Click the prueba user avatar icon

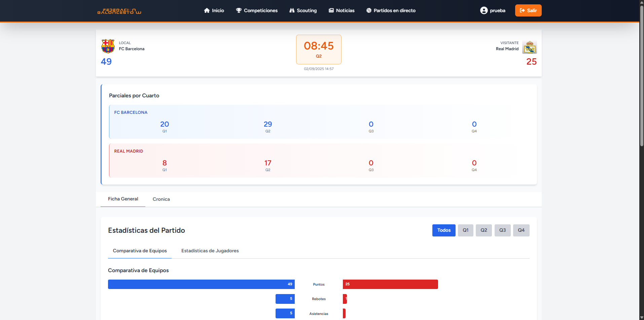[x=484, y=10]
